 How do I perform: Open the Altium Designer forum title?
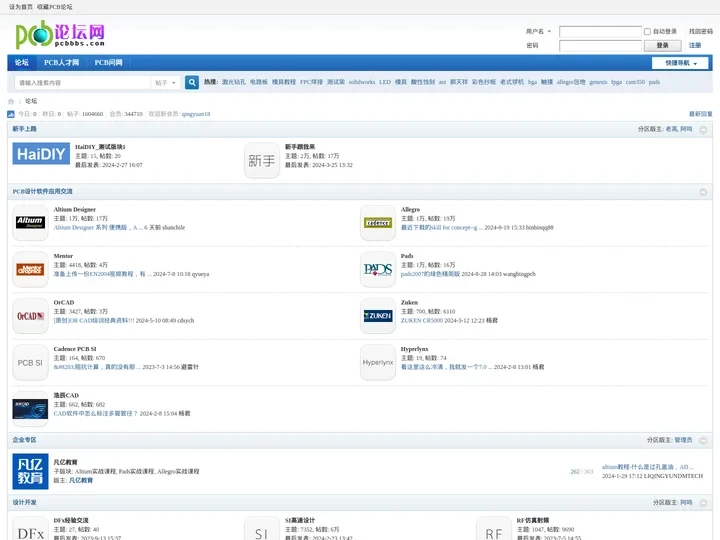click(74, 209)
